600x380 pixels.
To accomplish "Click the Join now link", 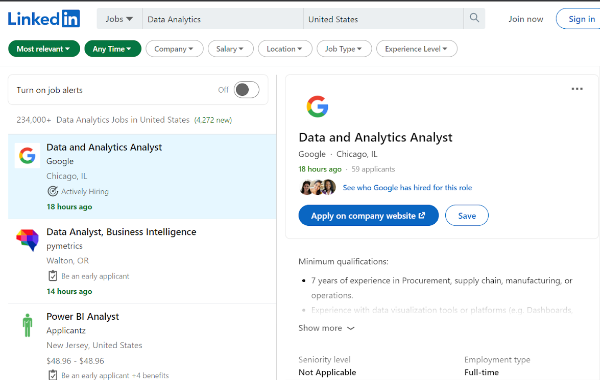I will click(x=525, y=19).
